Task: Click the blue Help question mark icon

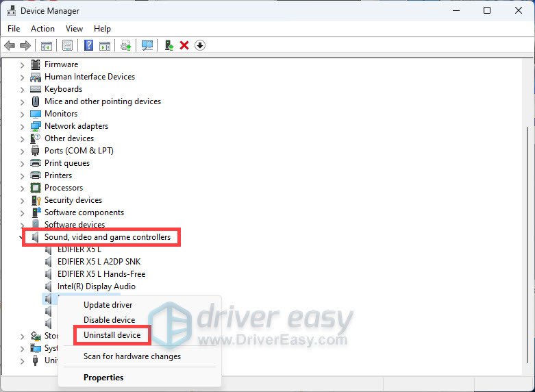Action: pos(88,45)
